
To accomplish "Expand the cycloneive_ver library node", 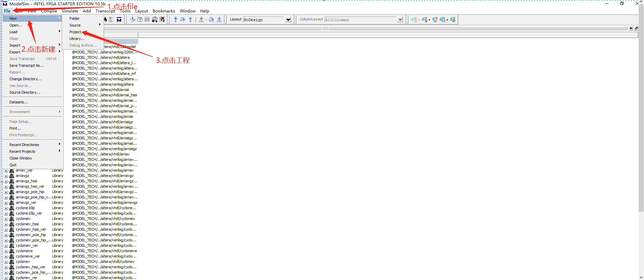I will pos(6,256).
